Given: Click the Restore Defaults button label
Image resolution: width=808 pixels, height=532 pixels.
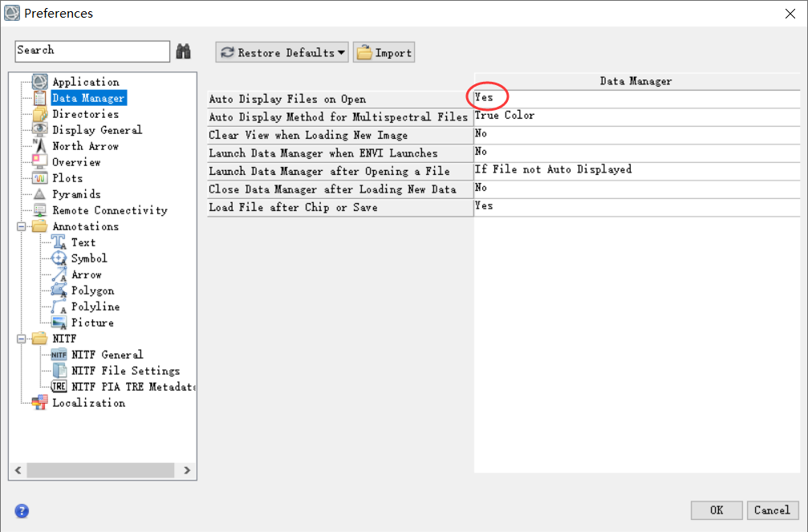Looking at the screenshot, I should pos(286,53).
